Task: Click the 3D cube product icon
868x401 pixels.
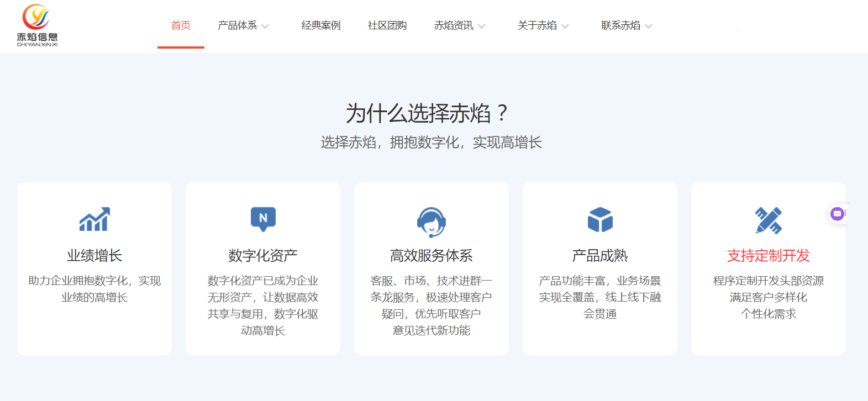Action: [x=600, y=220]
